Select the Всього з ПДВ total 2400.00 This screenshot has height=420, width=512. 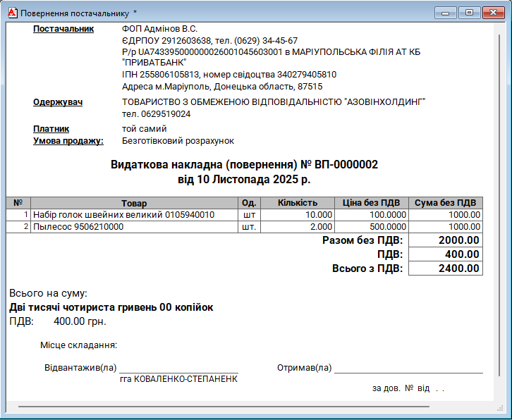tap(446, 268)
